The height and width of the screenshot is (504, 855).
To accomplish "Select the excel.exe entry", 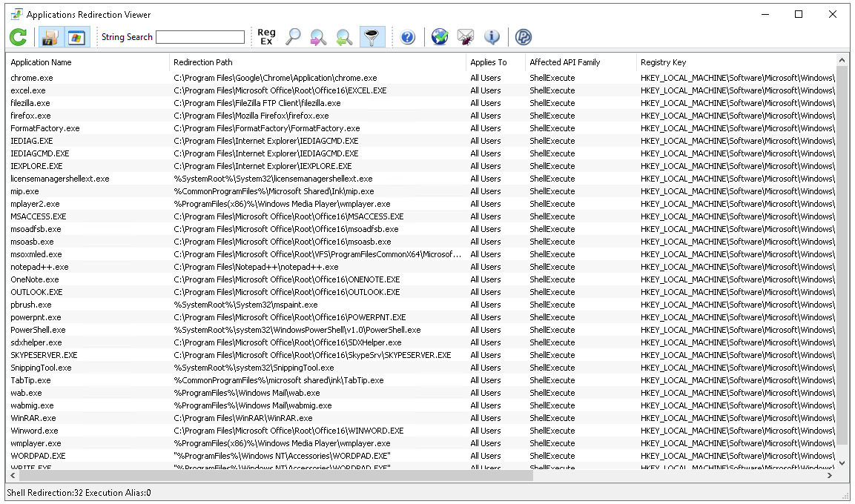I will pos(420,90).
